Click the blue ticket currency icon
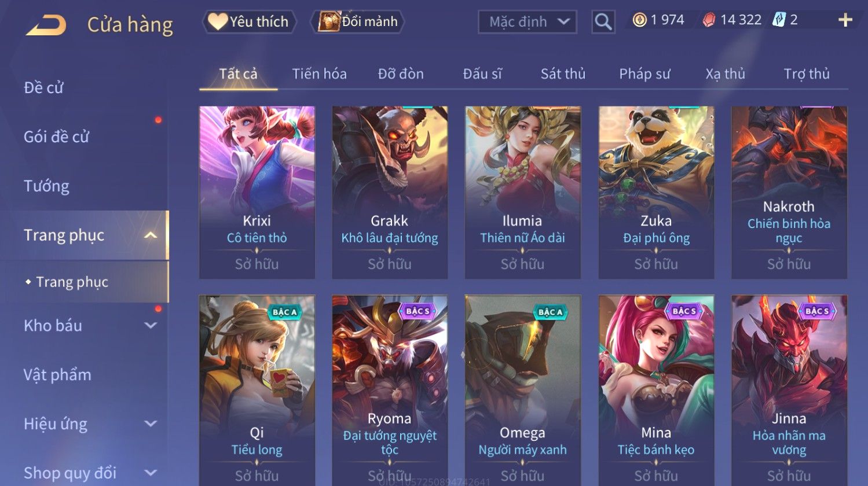Screen dimensions: 868x486 779,20
